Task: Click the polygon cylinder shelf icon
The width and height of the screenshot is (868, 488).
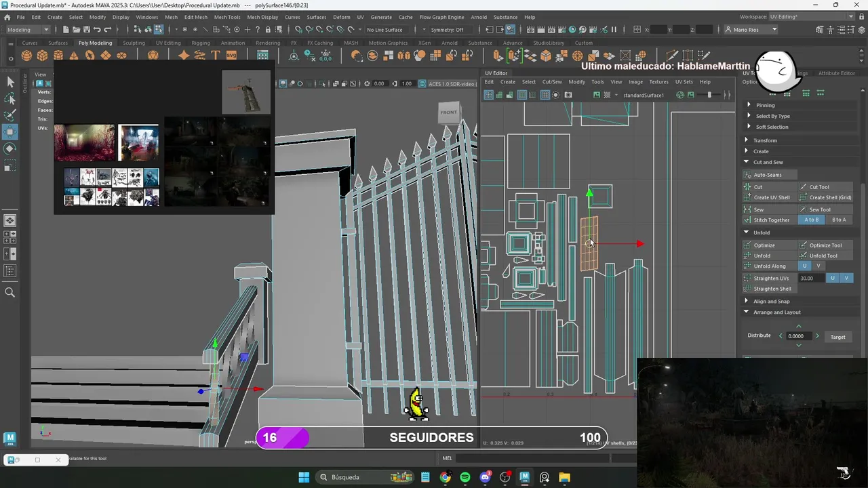Action: (58, 56)
